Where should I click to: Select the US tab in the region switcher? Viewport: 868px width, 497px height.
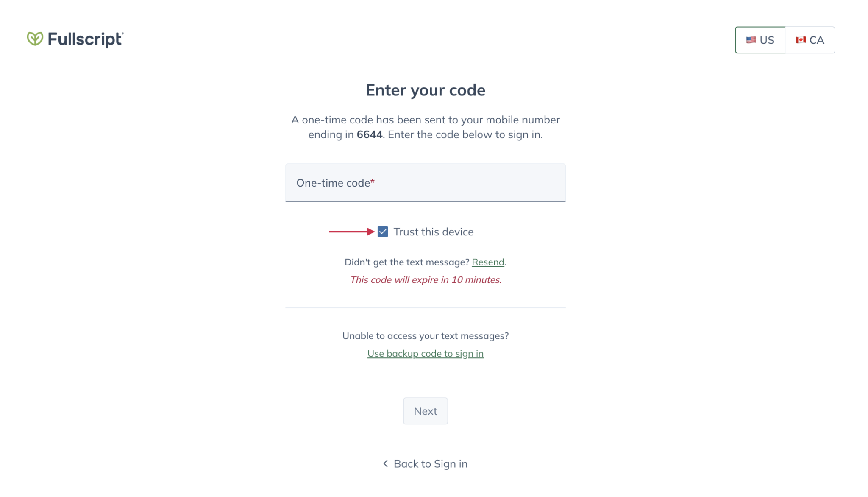(x=760, y=39)
